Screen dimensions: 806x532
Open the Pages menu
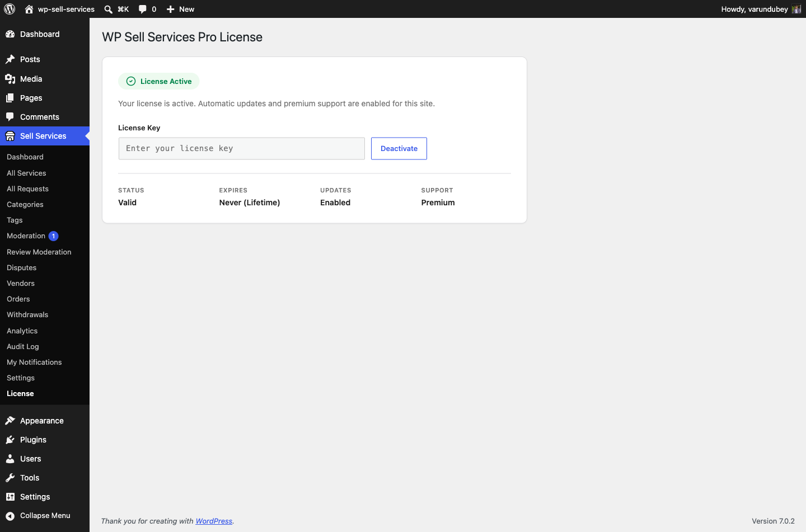click(x=45, y=98)
